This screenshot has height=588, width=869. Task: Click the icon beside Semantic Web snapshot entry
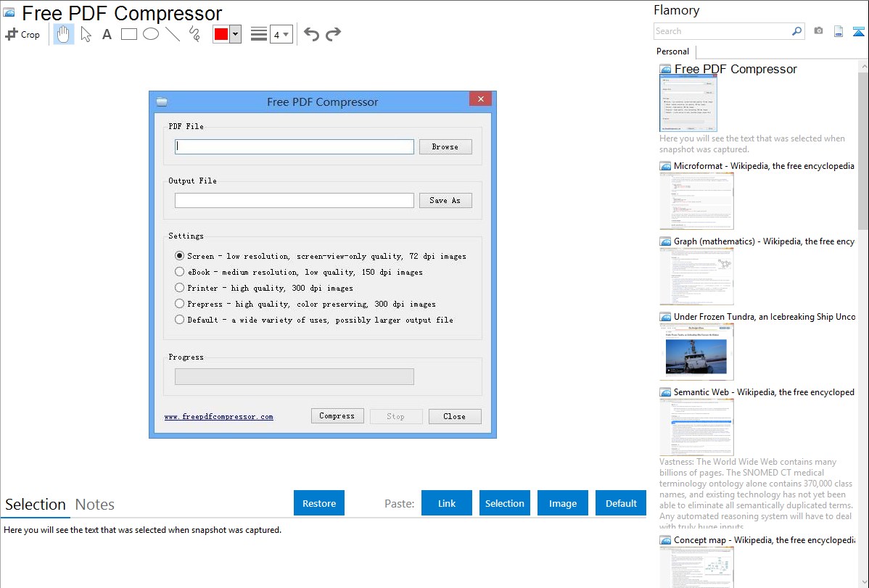tap(665, 392)
